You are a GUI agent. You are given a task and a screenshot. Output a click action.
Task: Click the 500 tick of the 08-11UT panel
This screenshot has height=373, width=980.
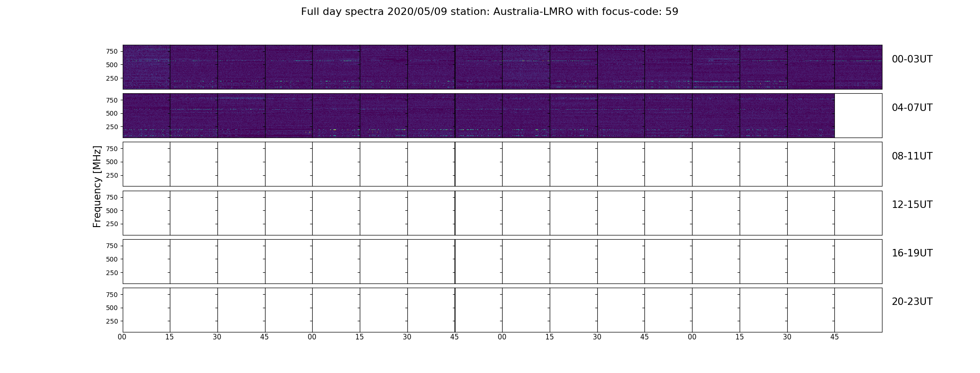pyautogui.click(x=112, y=162)
